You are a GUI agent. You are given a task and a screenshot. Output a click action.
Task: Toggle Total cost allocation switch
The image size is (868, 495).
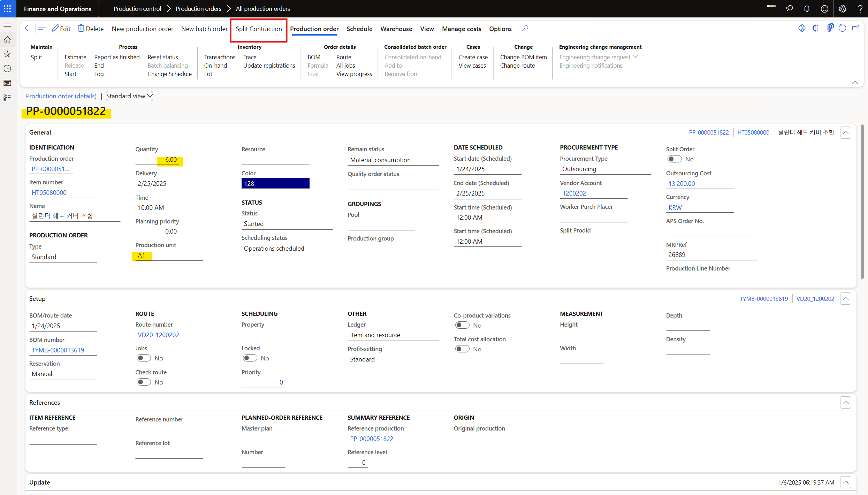click(462, 349)
